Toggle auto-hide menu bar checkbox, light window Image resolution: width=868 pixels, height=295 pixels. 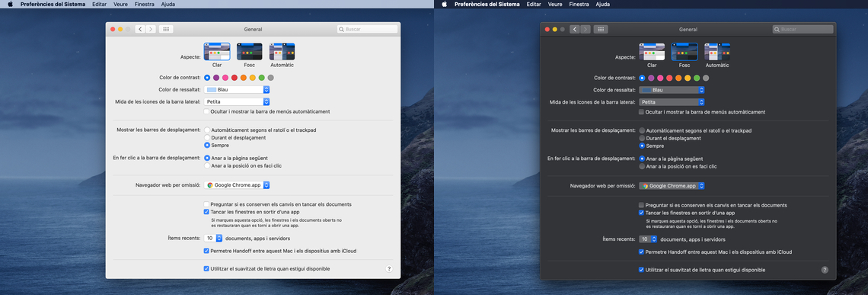click(206, 111)
